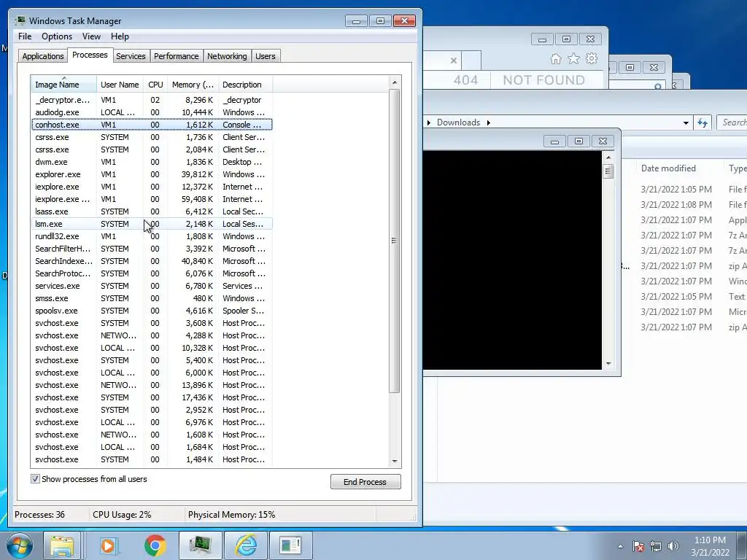Viewport: 747px width, 560px height.
Task: Select the SearchIndexe... process
Action: point(152,261)
